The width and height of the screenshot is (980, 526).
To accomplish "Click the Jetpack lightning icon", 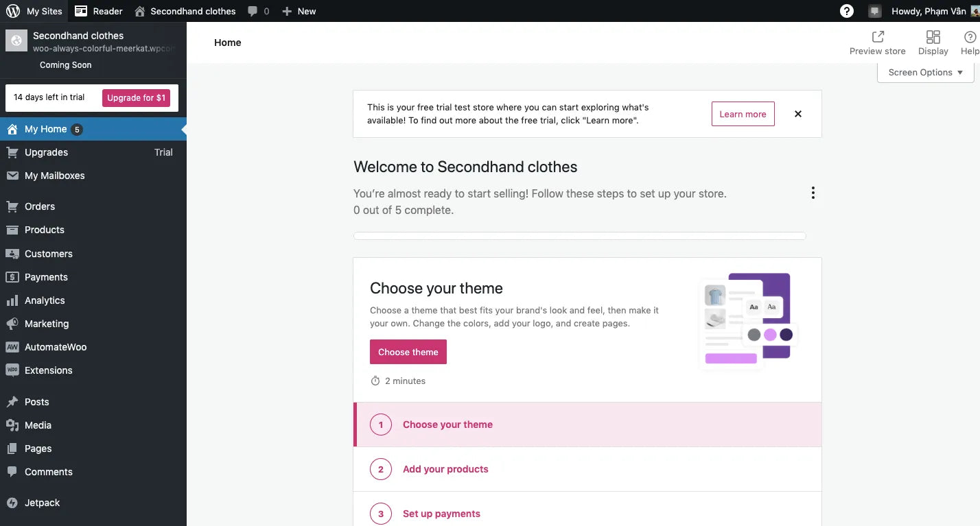I will point(12,503).
